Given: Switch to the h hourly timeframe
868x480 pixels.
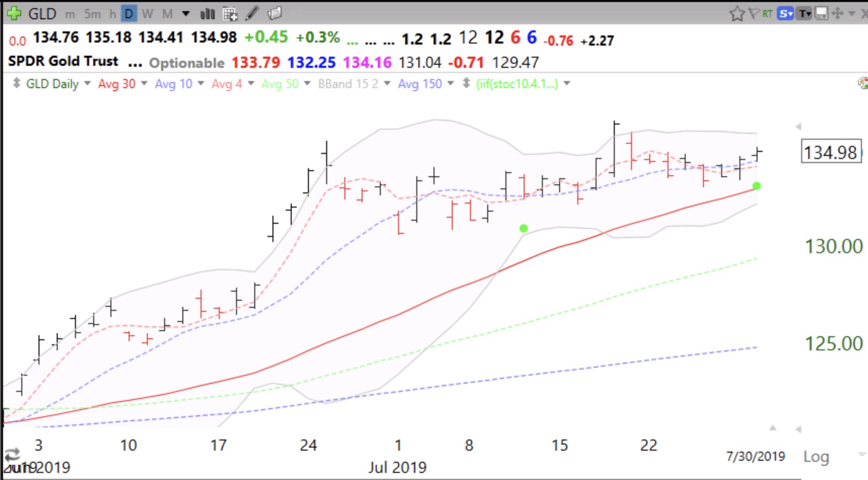Looking at the screenshot, I should tap(112, 14).
